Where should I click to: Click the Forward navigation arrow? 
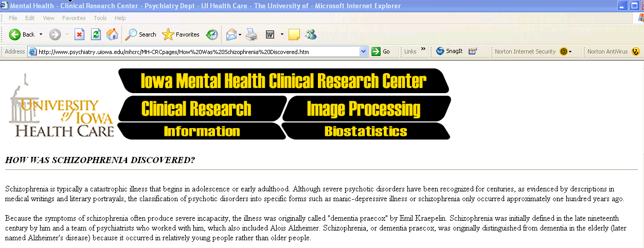click(55, 34)
